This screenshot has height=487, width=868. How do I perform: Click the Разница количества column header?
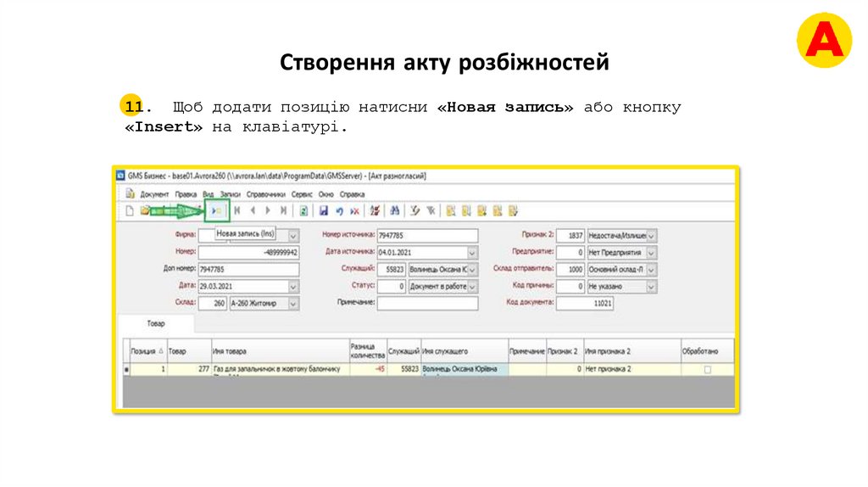click(x=368, y=351)
